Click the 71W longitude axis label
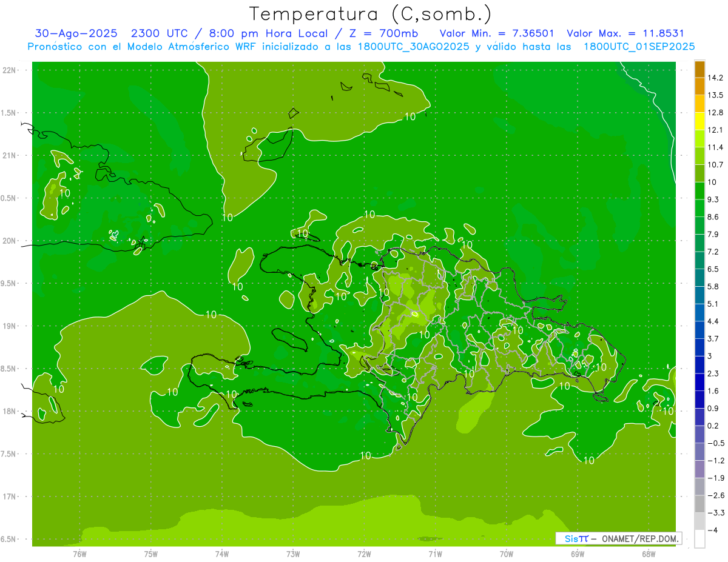 pos(435,554)
